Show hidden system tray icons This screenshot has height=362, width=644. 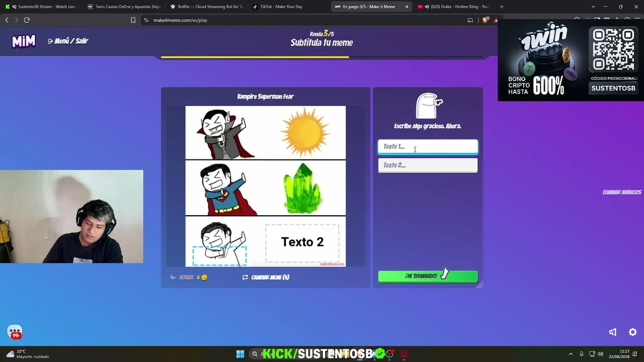pyautogui.click(x=571, y=354)
